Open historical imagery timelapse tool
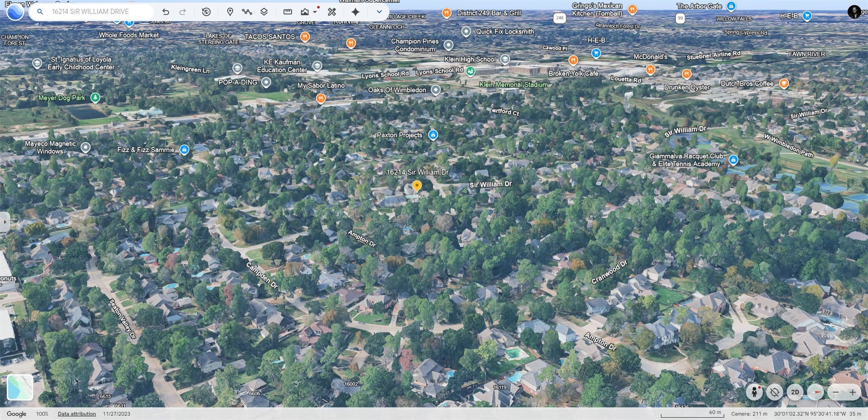The image size is (868, 420). coord(206,12)
